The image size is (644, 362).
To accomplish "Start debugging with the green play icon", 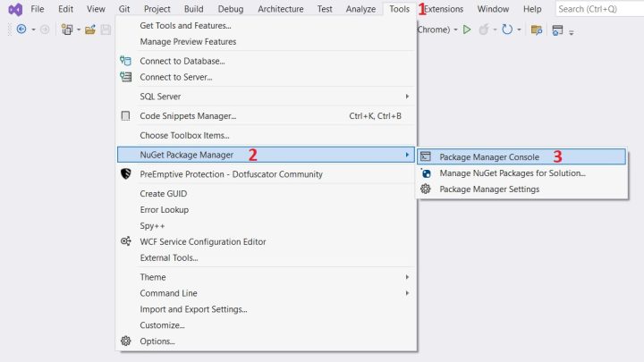I will (x=467, y=29).
